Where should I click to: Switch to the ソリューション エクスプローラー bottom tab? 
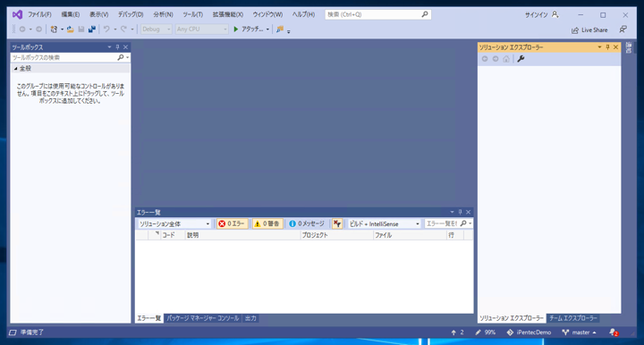pos(512,318)
